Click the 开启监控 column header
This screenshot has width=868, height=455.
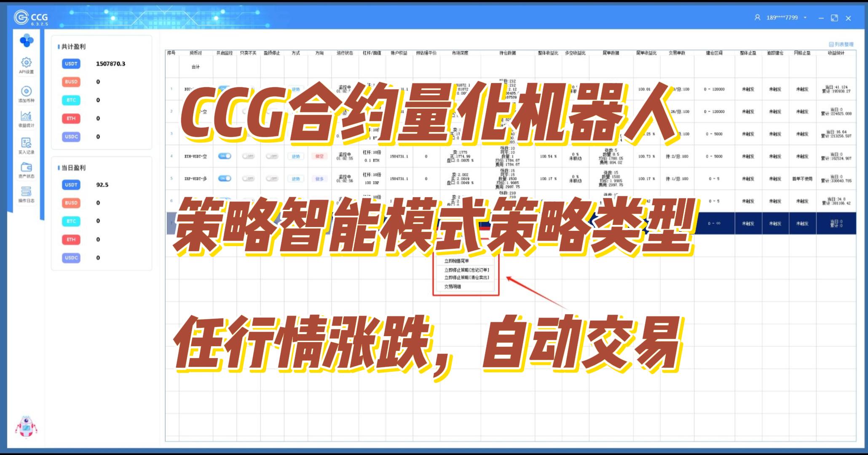[x=224, y=53]
